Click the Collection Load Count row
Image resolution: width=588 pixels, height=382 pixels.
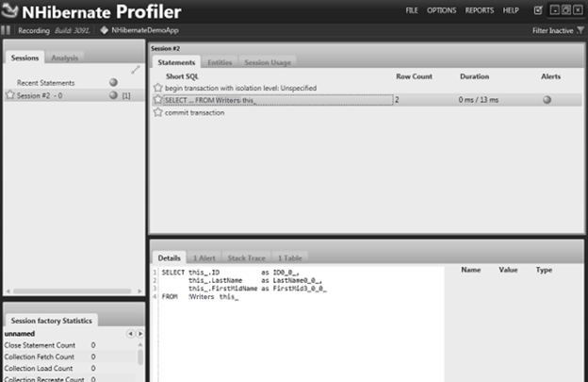pyautogui.click(x=70, y=368)
